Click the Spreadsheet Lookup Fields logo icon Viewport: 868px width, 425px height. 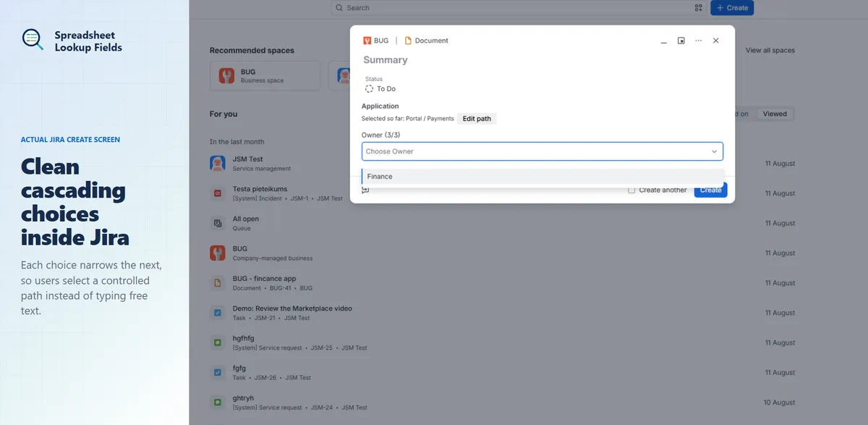click(33, 39)
